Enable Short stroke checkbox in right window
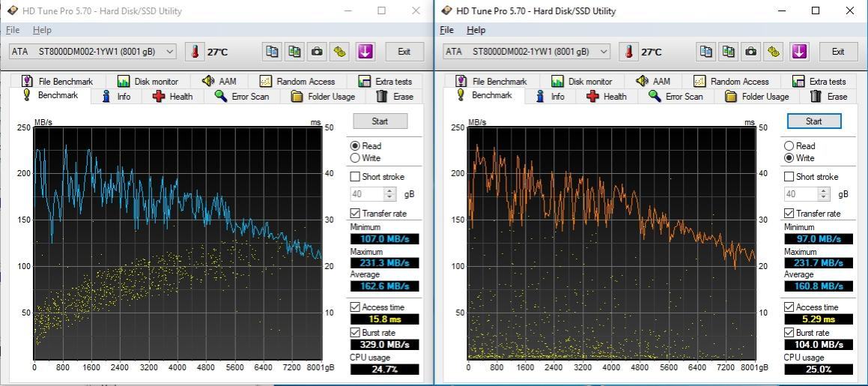Screen dimensions: 868x386 [789, 177]
